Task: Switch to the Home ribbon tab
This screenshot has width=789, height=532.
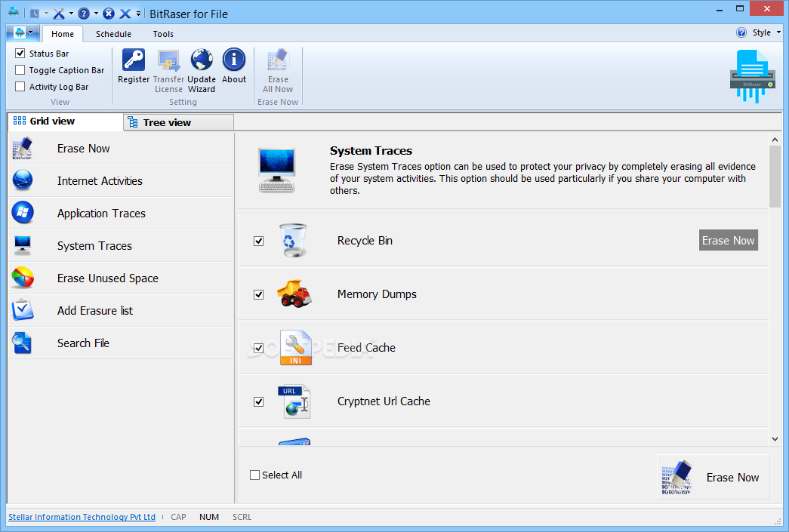Action: [x=63, y=34]
